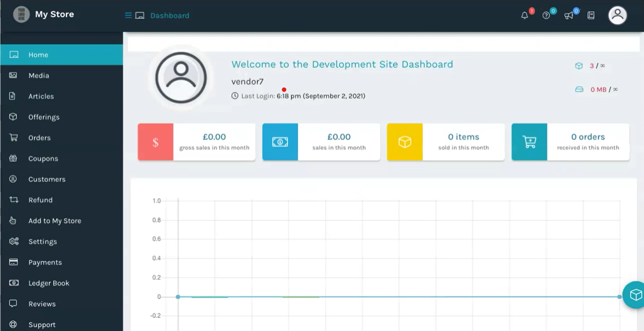Open the help question mark icon

[546, 15]
